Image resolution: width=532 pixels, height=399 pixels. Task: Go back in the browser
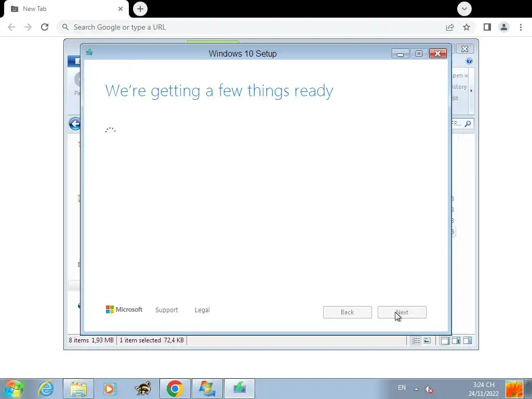pyautogui.click(x=11, y=27)
